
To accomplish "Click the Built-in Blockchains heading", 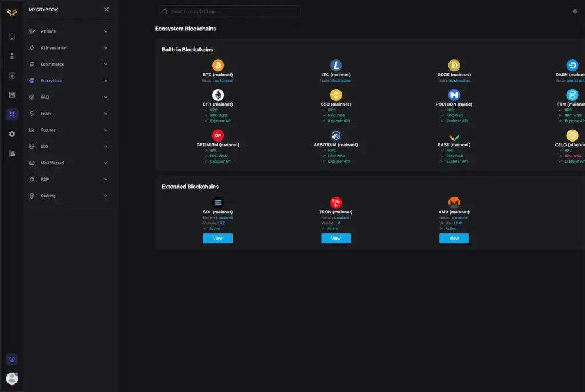I will pos(187,50).
